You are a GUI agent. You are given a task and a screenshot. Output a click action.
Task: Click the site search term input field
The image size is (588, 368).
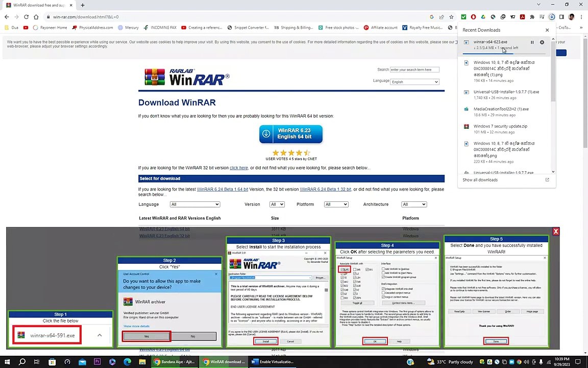point(414,70)
